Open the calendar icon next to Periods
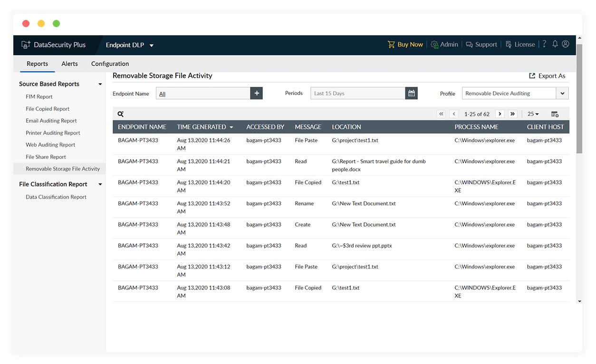This screenshot has width=596, height=364. pyautogui.click(x=411, y=93)
